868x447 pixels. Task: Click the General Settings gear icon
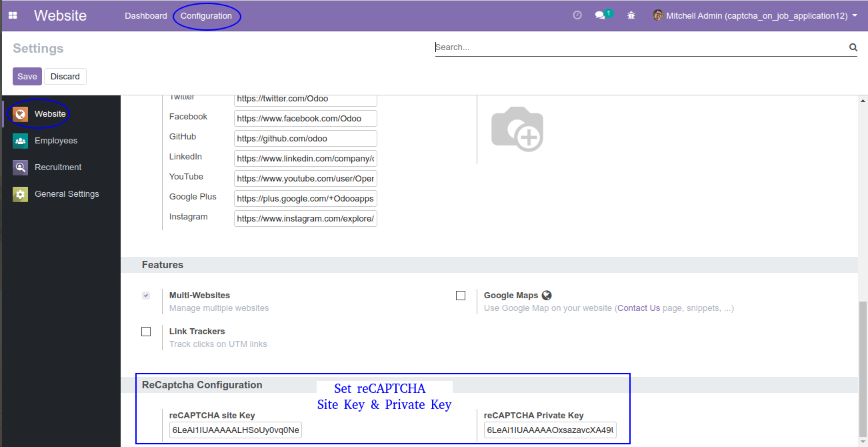[x=21, y=194]
